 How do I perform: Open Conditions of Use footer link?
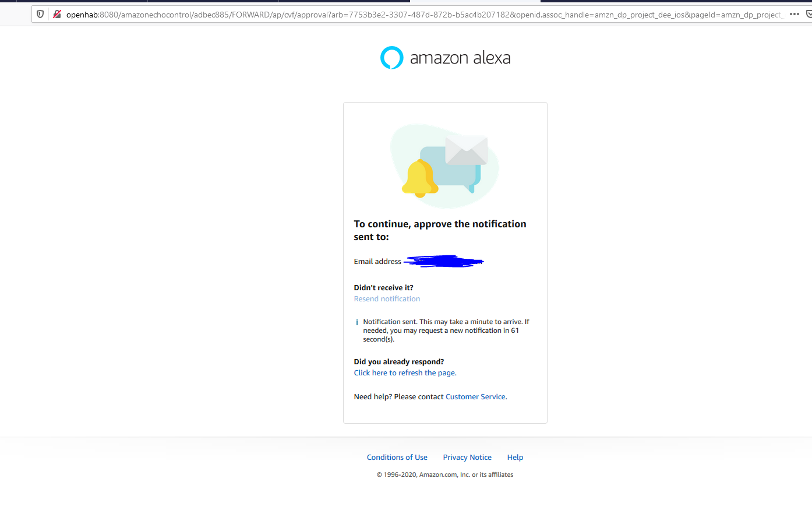click(397, 458)
